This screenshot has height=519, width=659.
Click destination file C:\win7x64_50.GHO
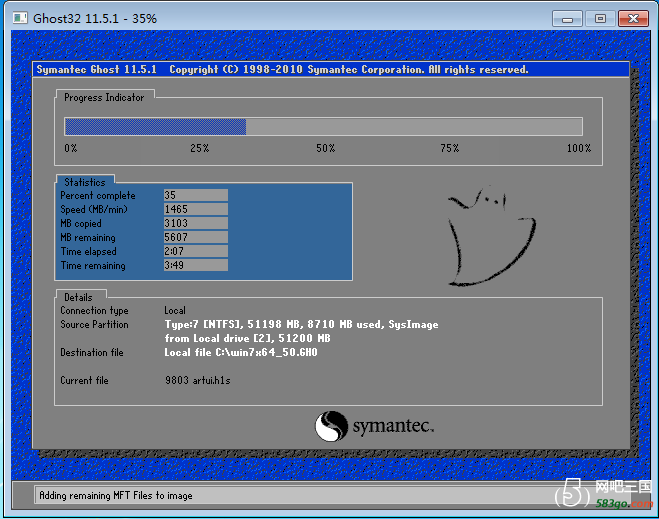241,352
